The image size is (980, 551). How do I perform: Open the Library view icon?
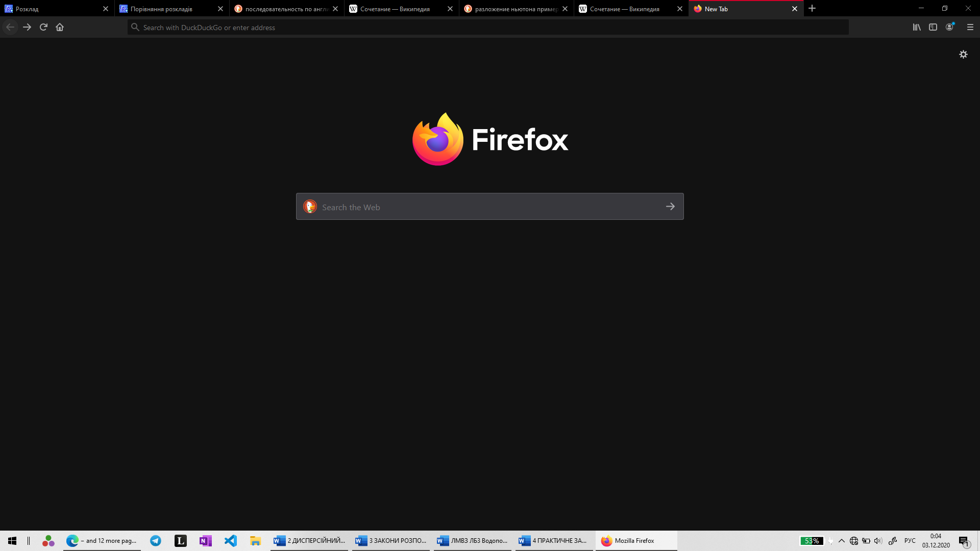[917, 27]
